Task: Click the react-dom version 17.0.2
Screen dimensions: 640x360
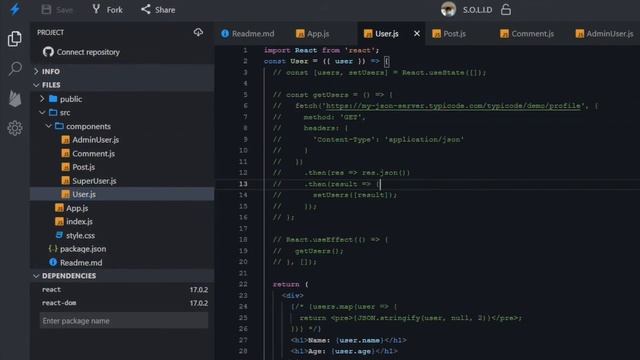Action: 199,303
